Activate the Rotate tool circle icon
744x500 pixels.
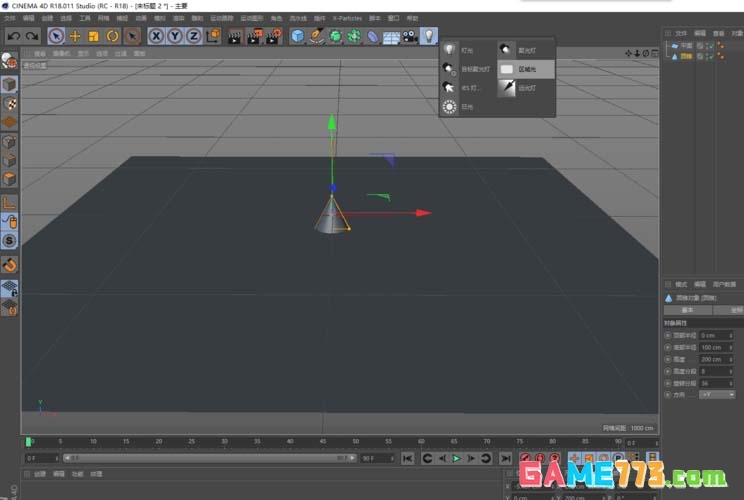(x=112, y=36)
